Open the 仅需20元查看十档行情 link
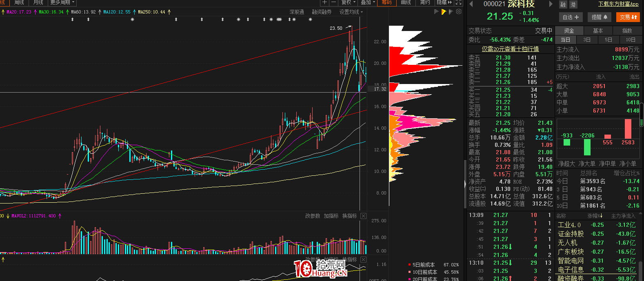Screen dimensions: 644x281 pos(510,49)
